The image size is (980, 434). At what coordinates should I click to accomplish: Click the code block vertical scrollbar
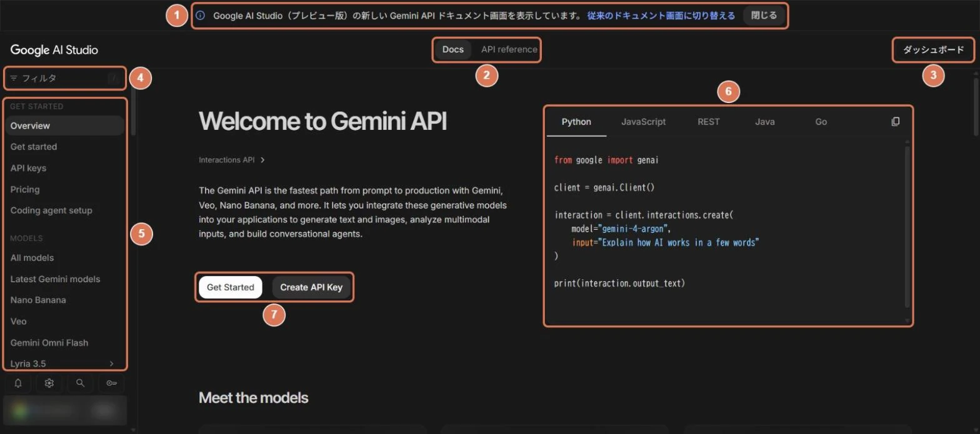click(x=907, y=227)
